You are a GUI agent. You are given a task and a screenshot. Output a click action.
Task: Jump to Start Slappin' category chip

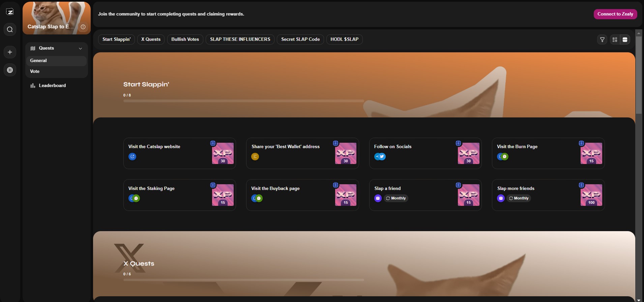(116, 39)
